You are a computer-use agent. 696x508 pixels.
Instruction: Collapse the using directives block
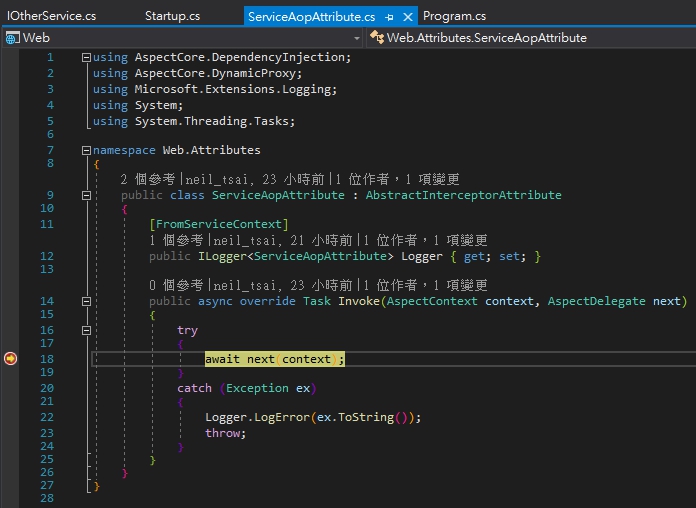click(86, 57)
